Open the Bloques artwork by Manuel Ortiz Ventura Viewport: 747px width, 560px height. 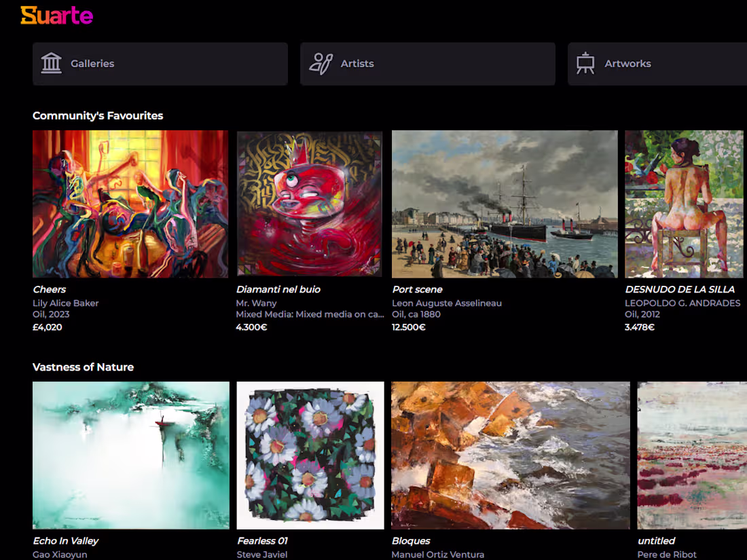point(511,455)
